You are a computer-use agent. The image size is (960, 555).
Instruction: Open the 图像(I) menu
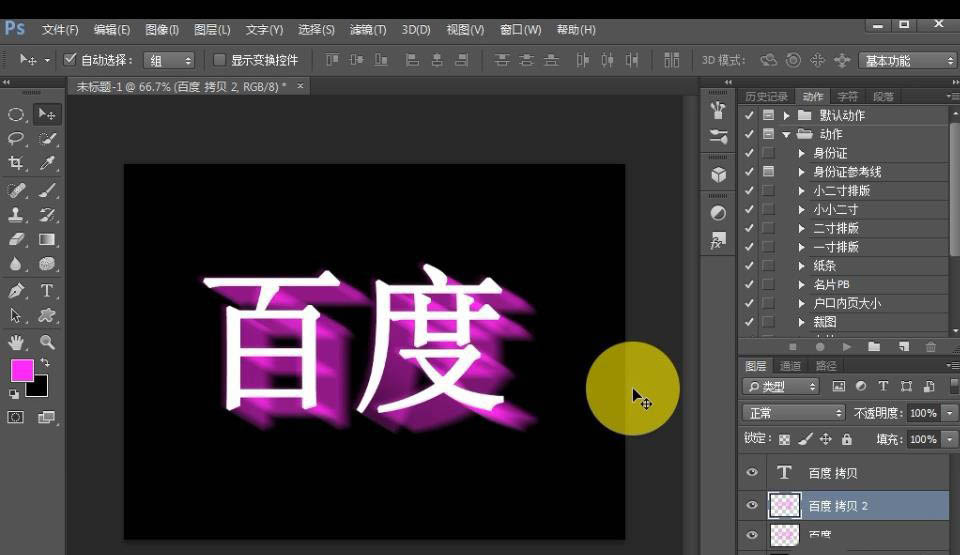(162, 29)
